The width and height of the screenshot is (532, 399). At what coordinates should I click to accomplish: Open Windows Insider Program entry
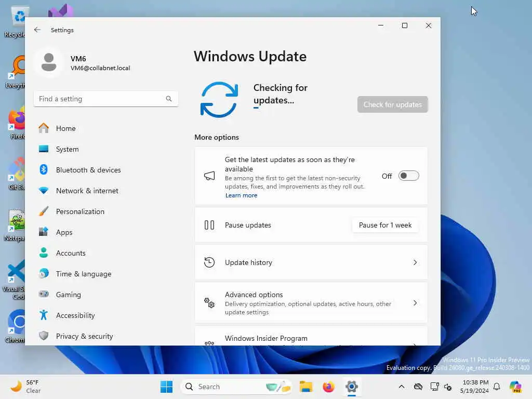pos(311,336)
